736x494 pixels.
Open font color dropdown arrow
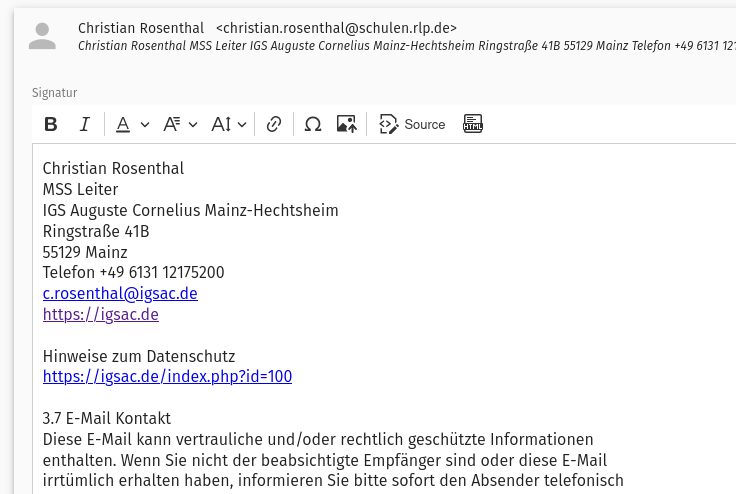(x=145, y=125)
